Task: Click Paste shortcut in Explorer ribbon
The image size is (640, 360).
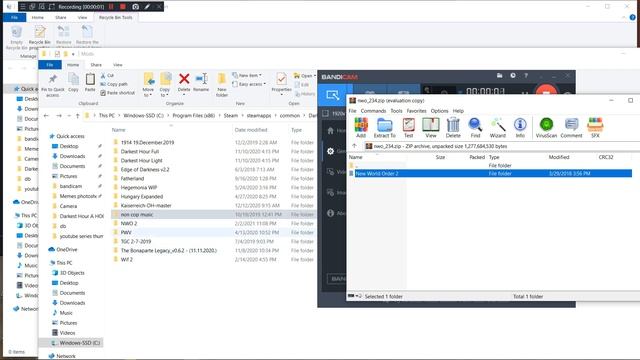Action: click(x=118, y=93)
